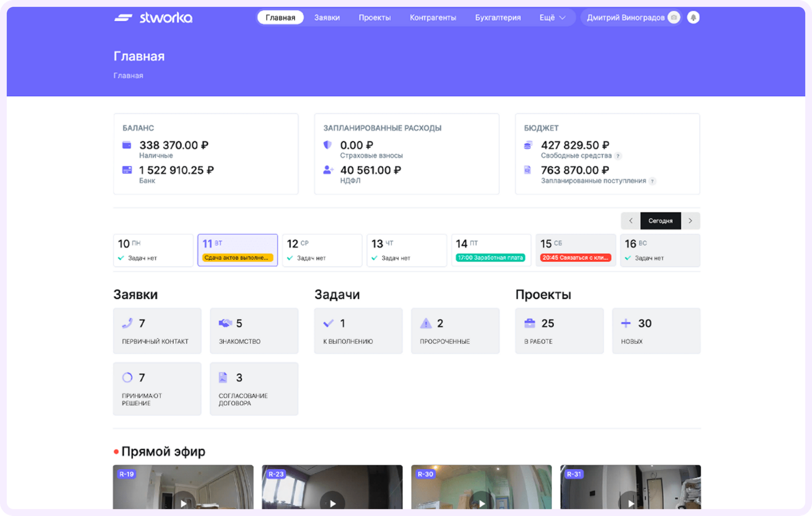Open the Знакомство handshake card
This screenshot has height=516, width=812.
point(254,330)
